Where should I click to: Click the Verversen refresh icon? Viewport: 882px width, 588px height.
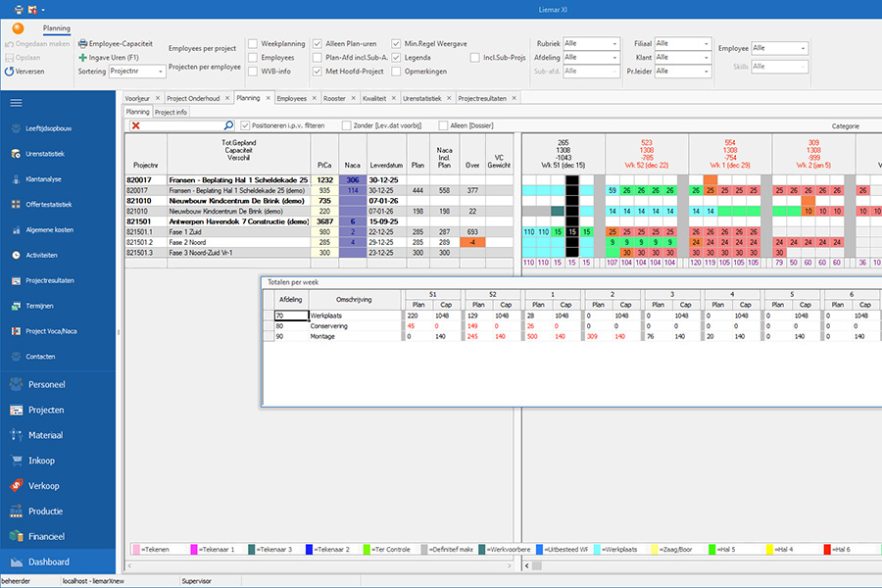[9, 72]
